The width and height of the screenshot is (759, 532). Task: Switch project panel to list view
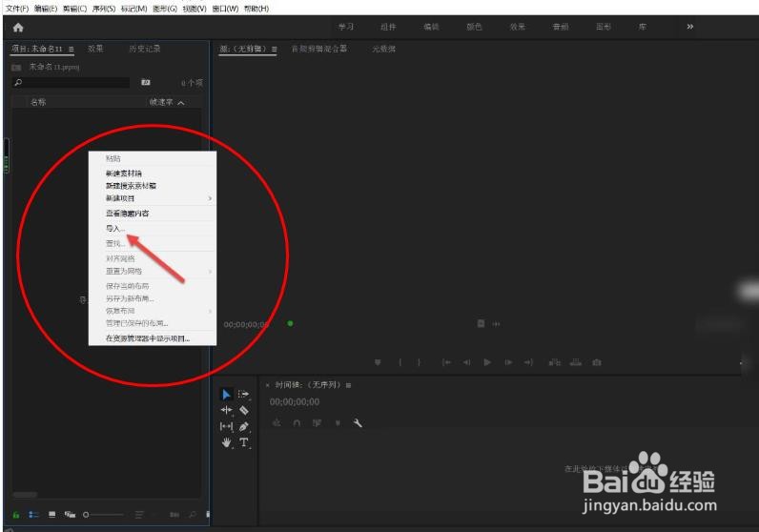pos(33,515)
